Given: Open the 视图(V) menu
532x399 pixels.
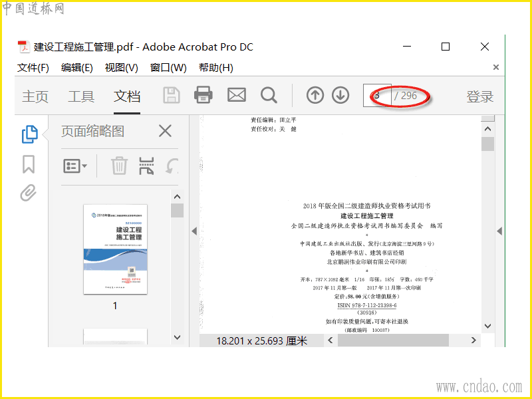Looking at the screenshot, I should (122, 68).
